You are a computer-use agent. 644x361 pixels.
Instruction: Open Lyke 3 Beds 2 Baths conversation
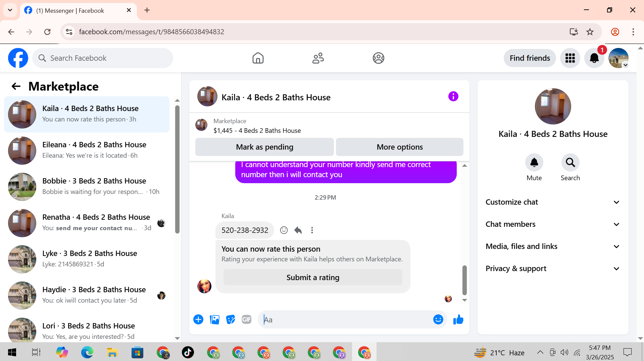(x=87, y=259)
